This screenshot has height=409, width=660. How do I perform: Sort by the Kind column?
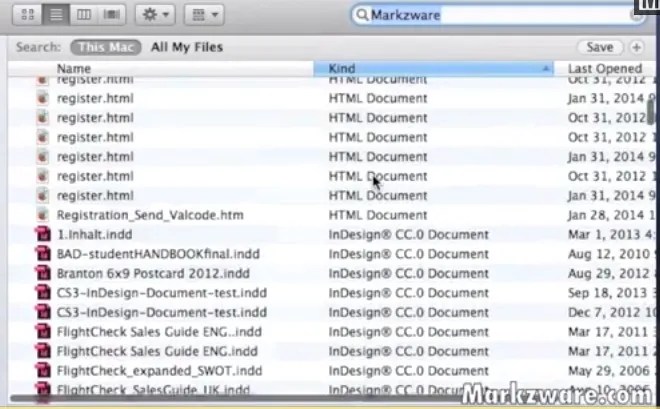click(x=433, y=68)
